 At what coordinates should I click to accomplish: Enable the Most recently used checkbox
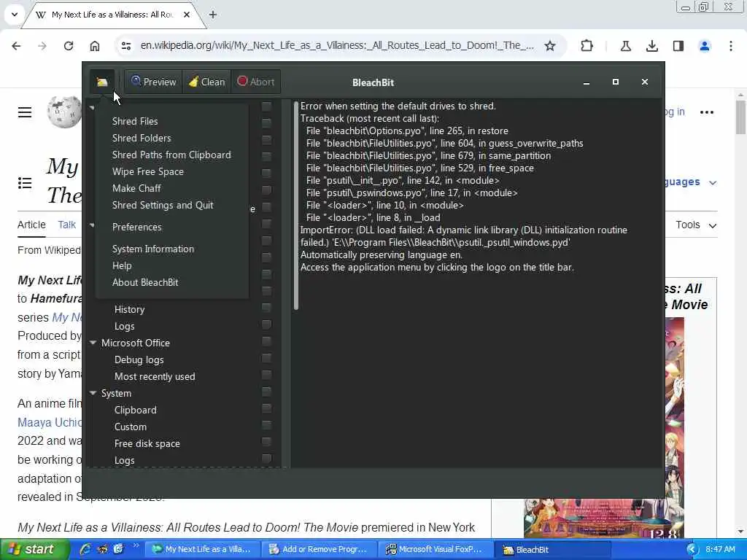click(267, 376)
